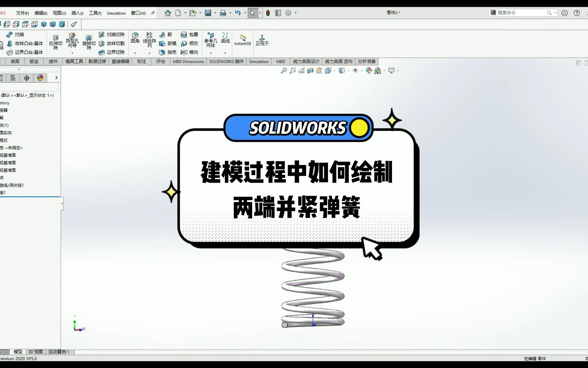Select the 扫描 (Swept Boss) tool
Viewport: 588px width, 368px height.
point(15,34)
